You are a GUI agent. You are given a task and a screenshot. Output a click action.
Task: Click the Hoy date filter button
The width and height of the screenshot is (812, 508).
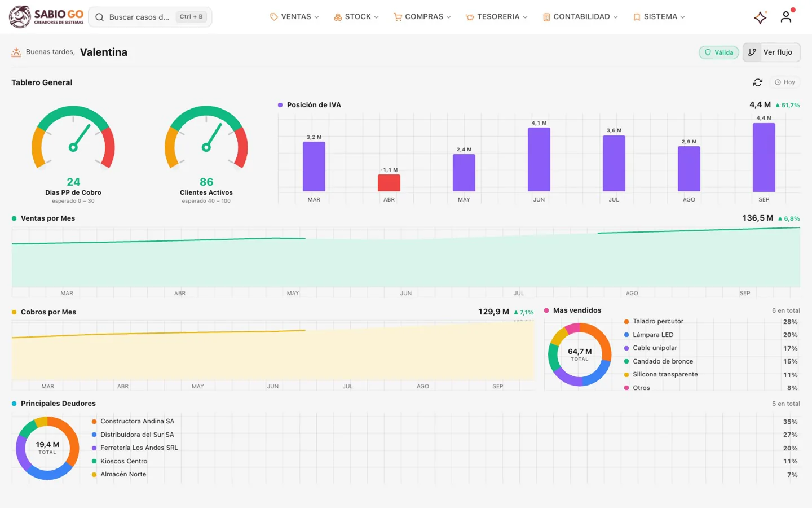tap(784, 82)
